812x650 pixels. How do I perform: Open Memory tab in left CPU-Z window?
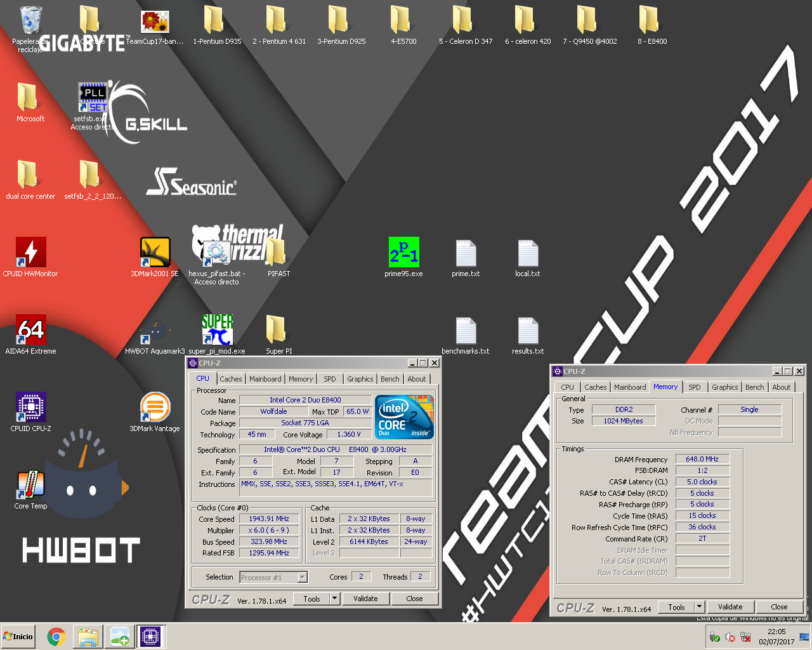pos(301,379)
